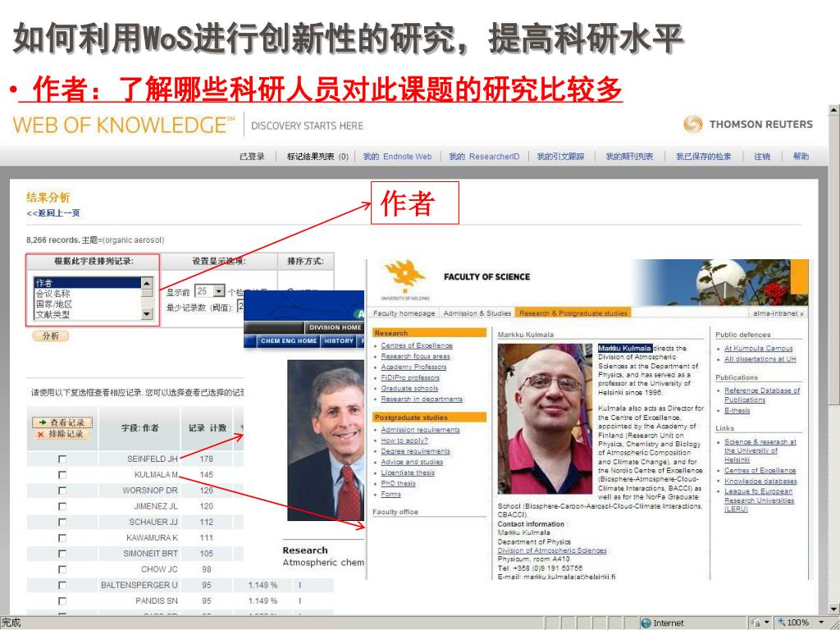This screenshot has height=630, width=840.
Task: Click Centres of Excellence under Research
Action: 416,345
